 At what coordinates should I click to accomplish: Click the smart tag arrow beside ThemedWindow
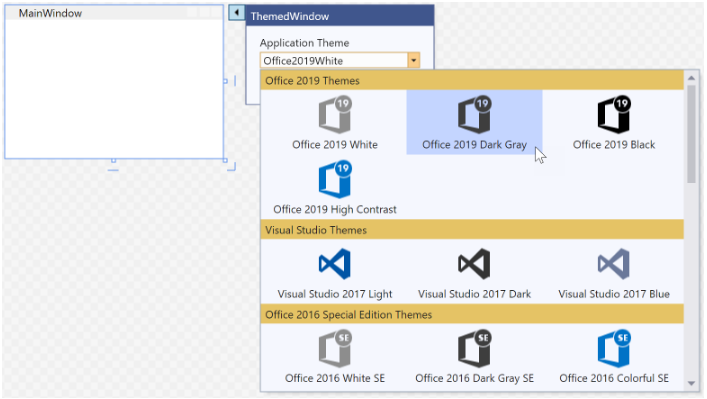point(236,13)
